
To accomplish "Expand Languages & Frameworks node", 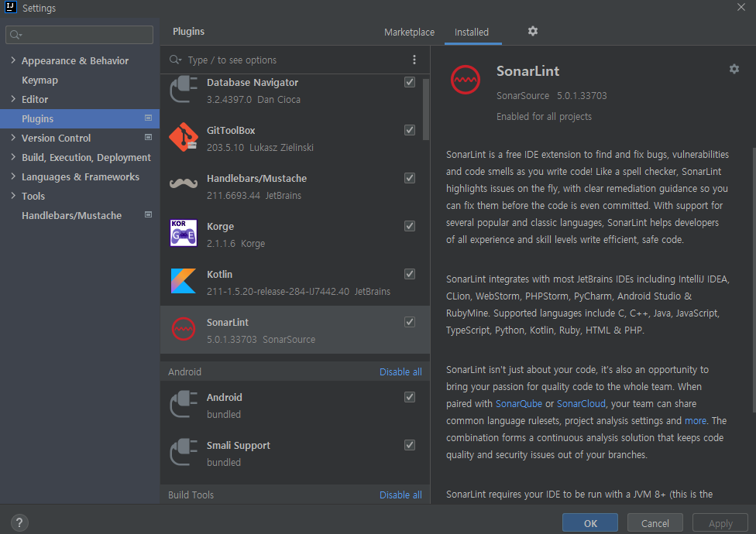I will point(13,176).
